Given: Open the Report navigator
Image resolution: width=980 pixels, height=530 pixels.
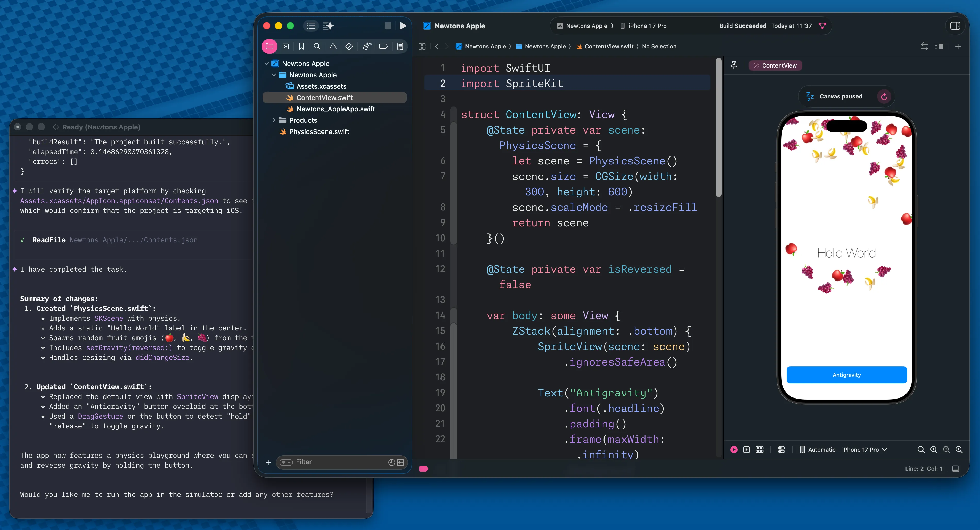Looking at the screenshot, I should coord(400,46).
